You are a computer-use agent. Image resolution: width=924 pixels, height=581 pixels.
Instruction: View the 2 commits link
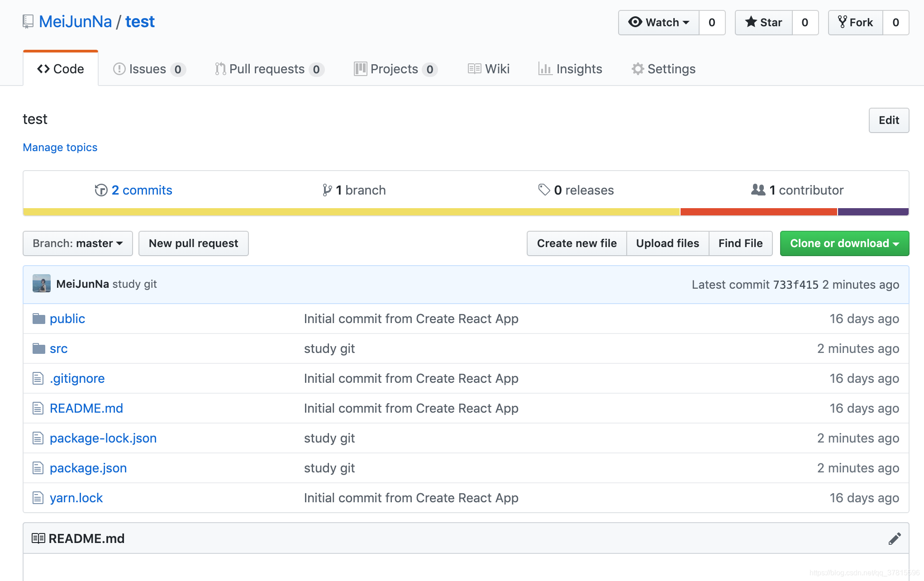(x=133, y=190)
